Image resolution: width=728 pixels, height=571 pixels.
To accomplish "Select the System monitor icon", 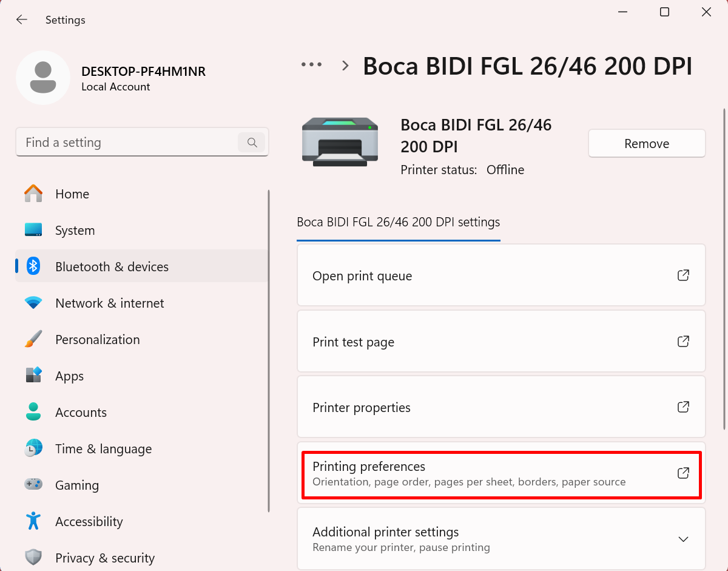I will (33, 230).
